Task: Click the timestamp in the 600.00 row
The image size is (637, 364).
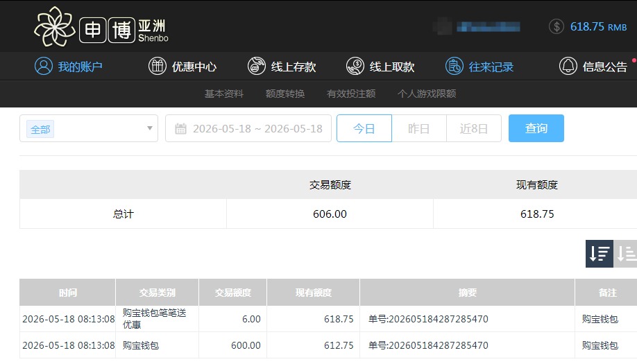Action: point(68,345)
